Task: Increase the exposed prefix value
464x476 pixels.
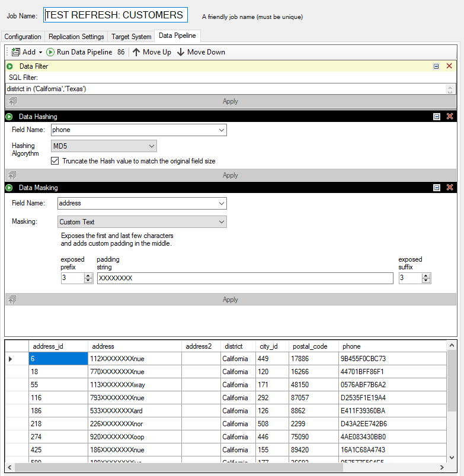Action: (x=89, y=276)
